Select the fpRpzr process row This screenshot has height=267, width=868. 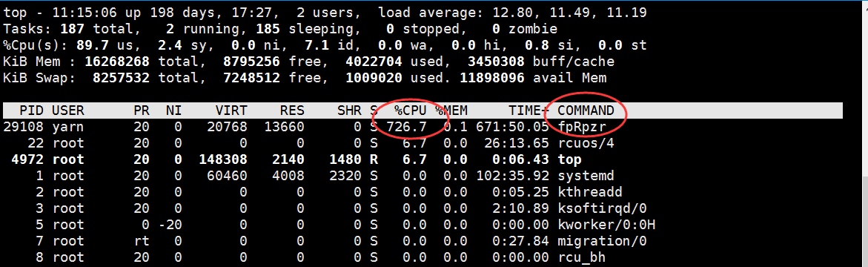[x=423, y=126]
